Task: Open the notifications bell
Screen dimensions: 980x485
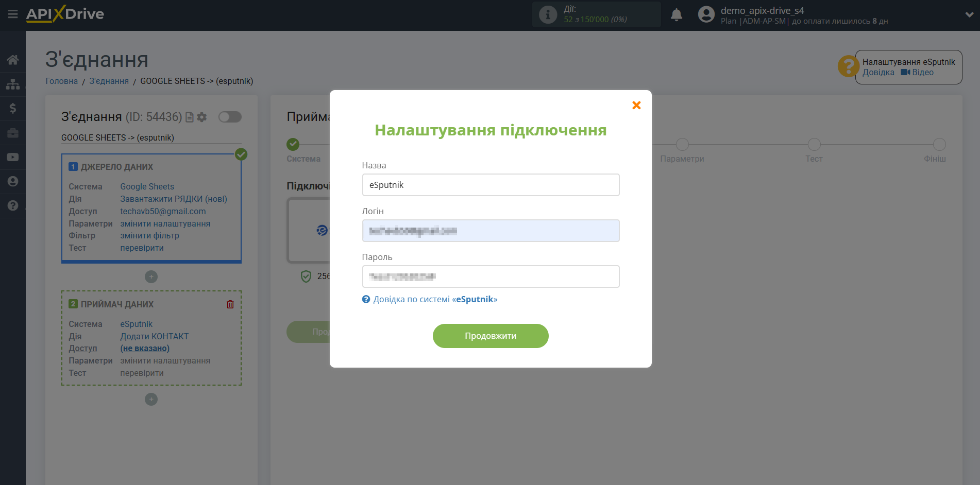Action: (x=677, y=14)
